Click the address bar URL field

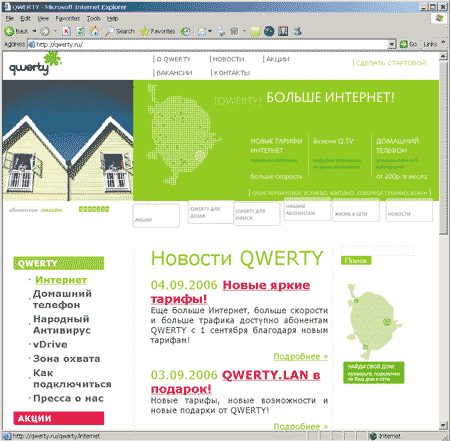[x=208, y=44]
